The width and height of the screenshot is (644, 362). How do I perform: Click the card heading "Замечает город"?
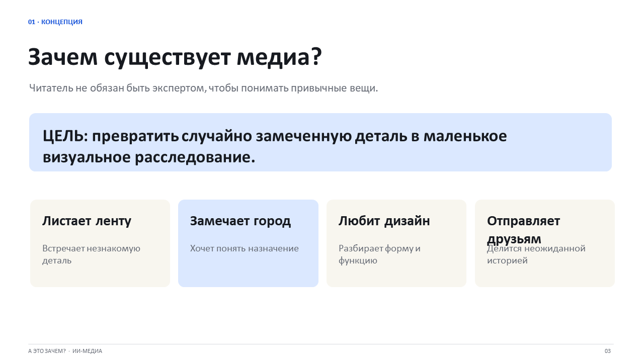[240, 221]
